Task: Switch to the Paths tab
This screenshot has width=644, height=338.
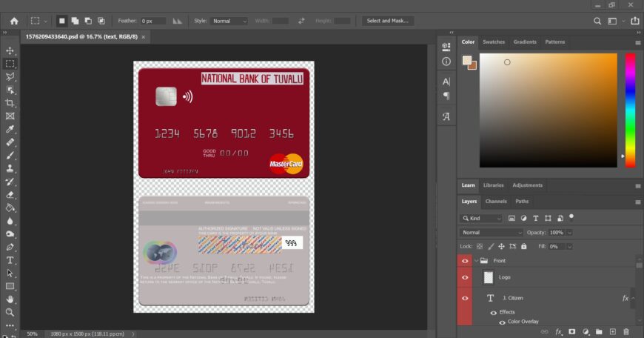Action: pos(522,202)
